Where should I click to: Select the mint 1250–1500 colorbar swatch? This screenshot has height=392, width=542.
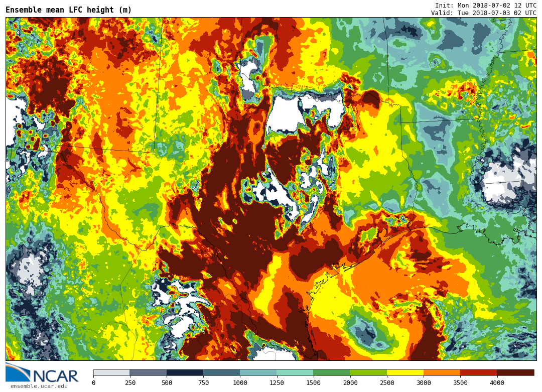pos(295,372)
